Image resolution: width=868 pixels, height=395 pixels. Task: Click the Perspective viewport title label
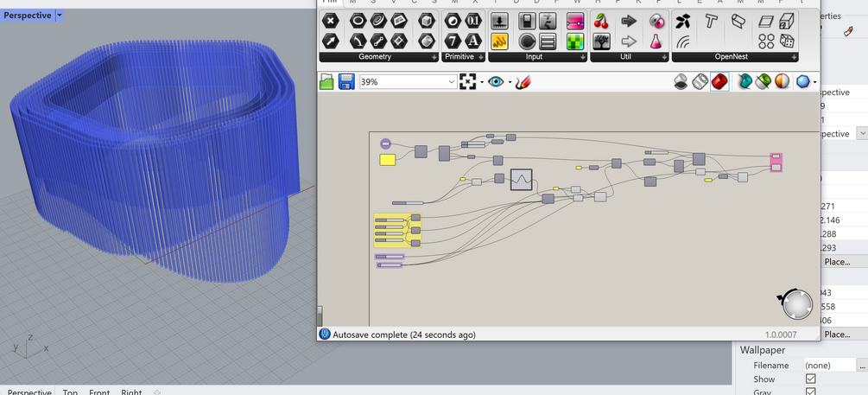(27, 16)
